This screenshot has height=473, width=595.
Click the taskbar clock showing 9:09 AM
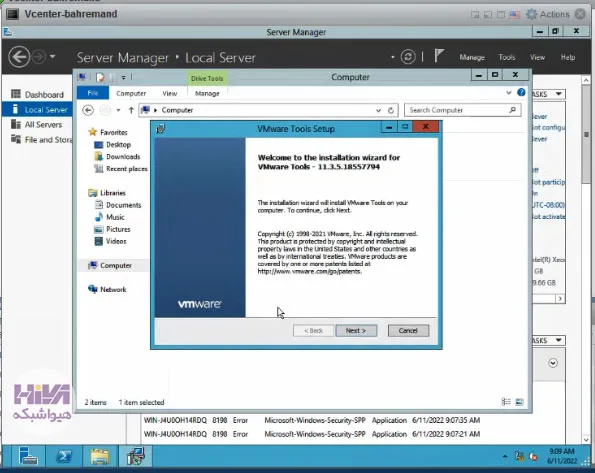[x=562, y=456]
